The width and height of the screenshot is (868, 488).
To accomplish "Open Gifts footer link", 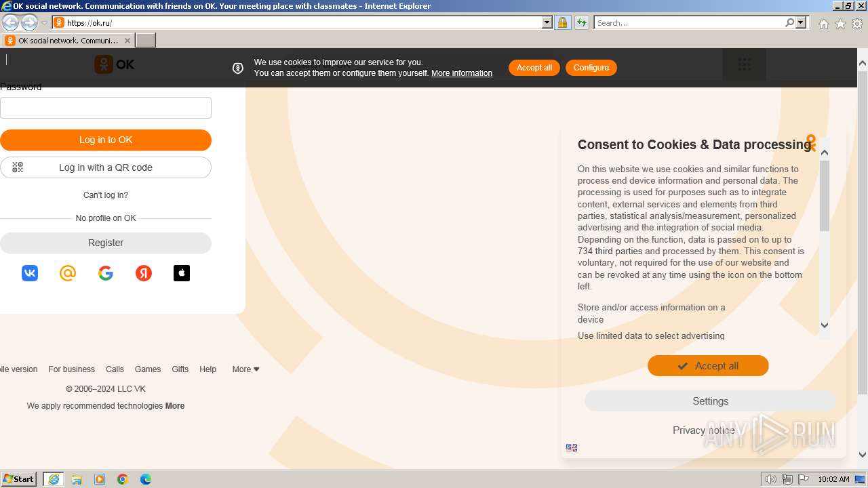I will point(180,369).
